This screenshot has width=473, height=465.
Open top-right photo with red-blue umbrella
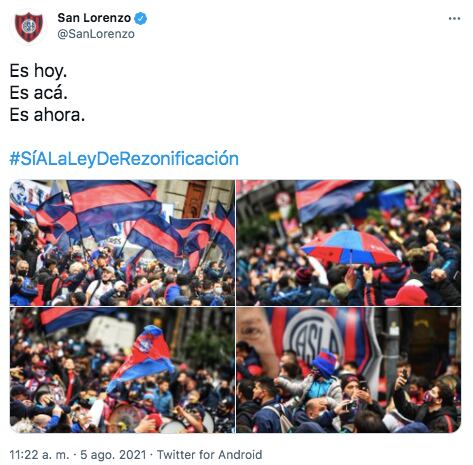[349, 243]
